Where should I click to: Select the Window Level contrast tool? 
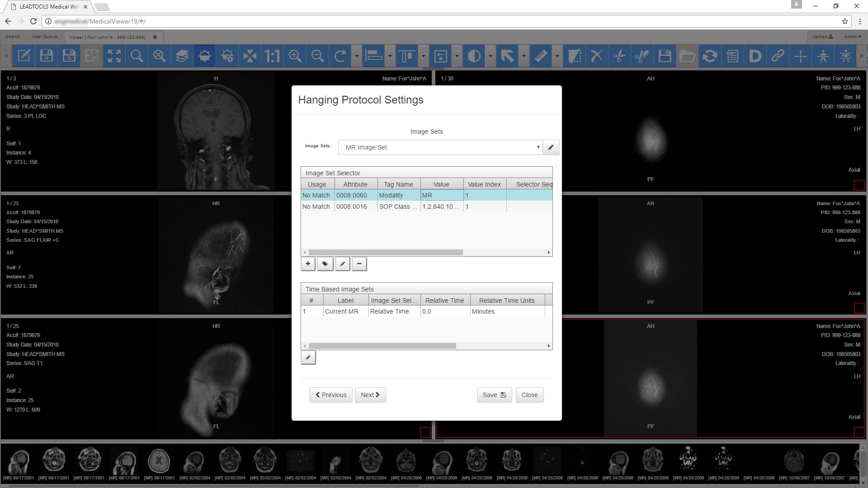tap(473, 56)
